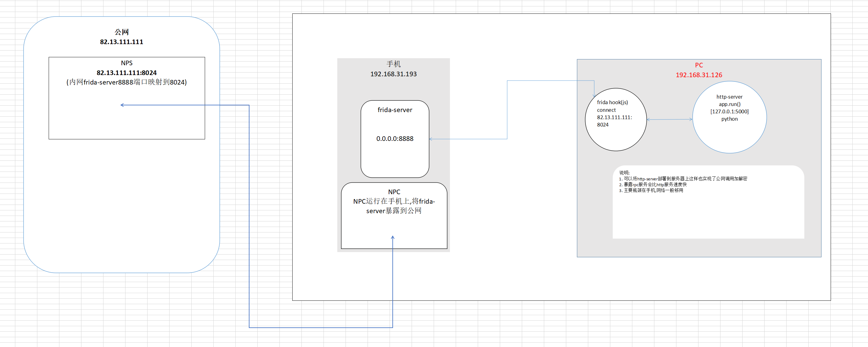
Task: Click the 0.0.0.0:8888 listen address
Action: coord(395,139)
